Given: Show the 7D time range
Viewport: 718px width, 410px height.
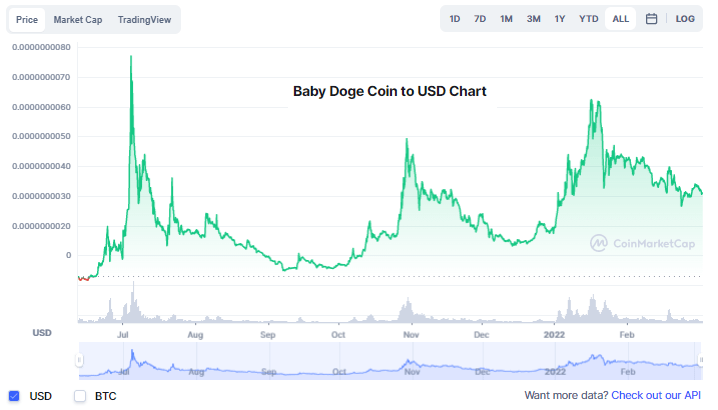Looking at the screenshot, I should tap(480, 19).
